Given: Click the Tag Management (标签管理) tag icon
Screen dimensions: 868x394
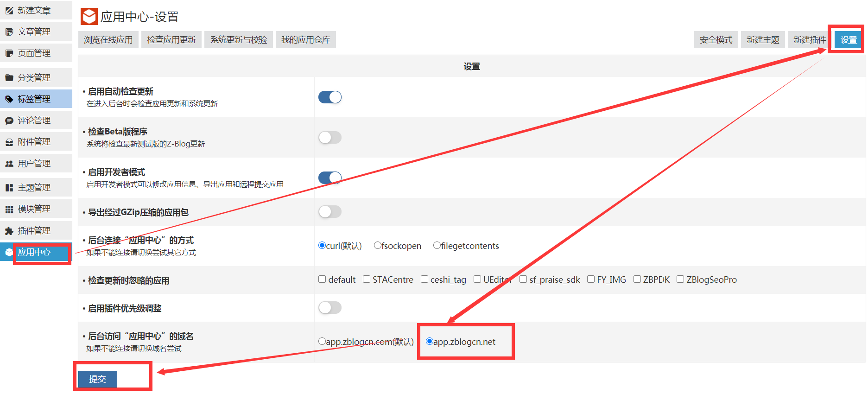Looking at the screenshot, I should (x=9, y=99).
